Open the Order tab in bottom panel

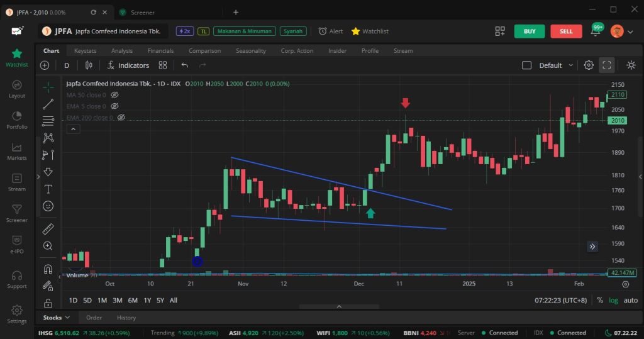click(94, 318)
